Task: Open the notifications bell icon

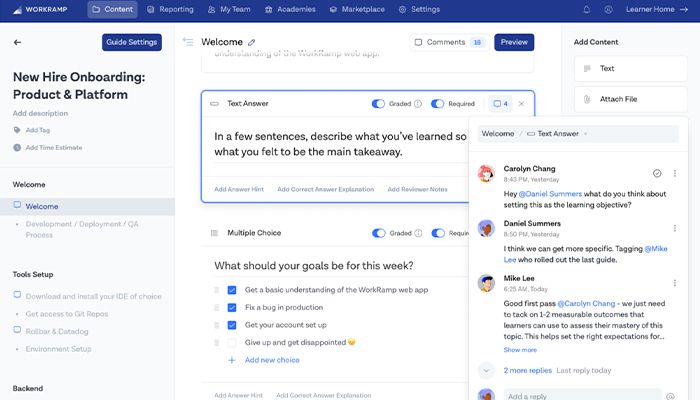Action: (x=587, y=9)
